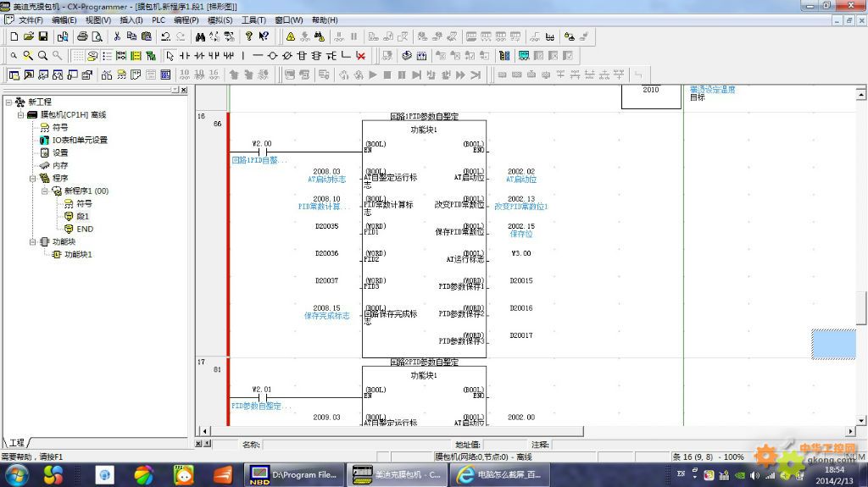The image size is (868, 487).
Task: Collapse the 膜包机[CP1H] tree node
Action: pyautogui.click(x=20, y=114)
